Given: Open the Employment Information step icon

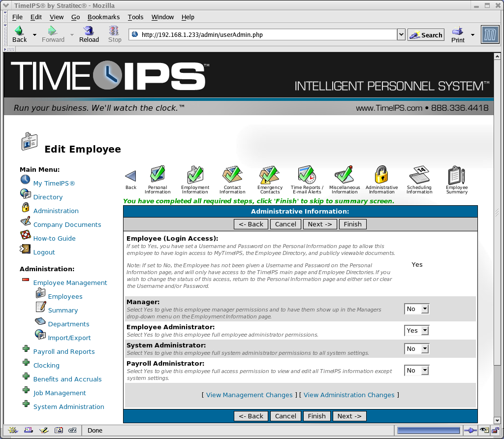Looking at the screenshot, I should click(x=195, y=174).
